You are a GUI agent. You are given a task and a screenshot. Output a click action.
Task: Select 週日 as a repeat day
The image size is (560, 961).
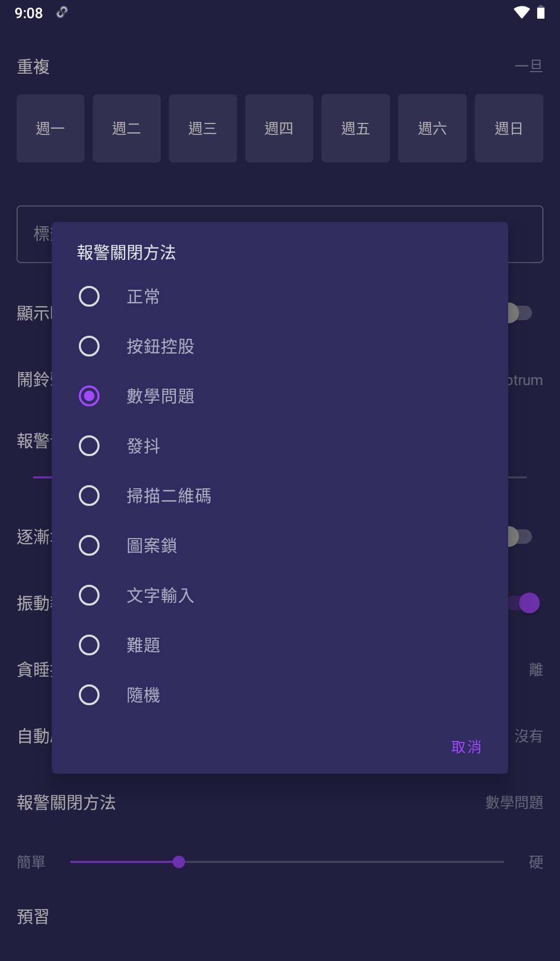[509, 128]
